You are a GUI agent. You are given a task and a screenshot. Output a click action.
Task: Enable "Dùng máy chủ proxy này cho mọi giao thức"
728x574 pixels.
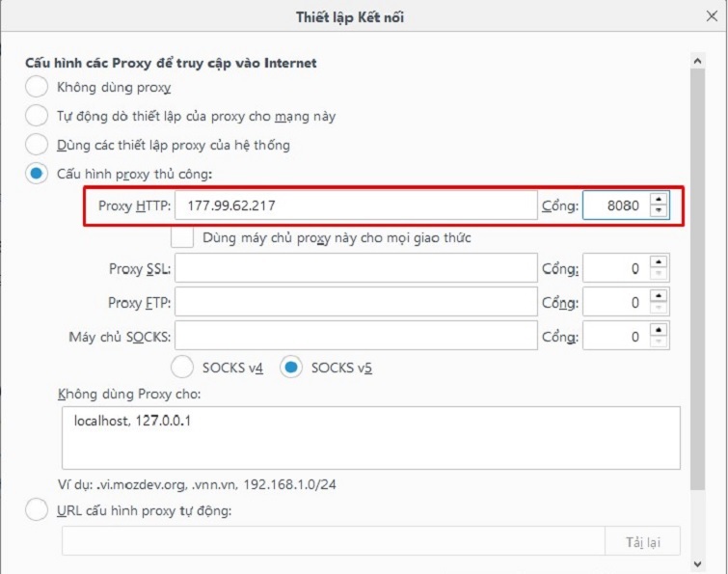(182, 237)
